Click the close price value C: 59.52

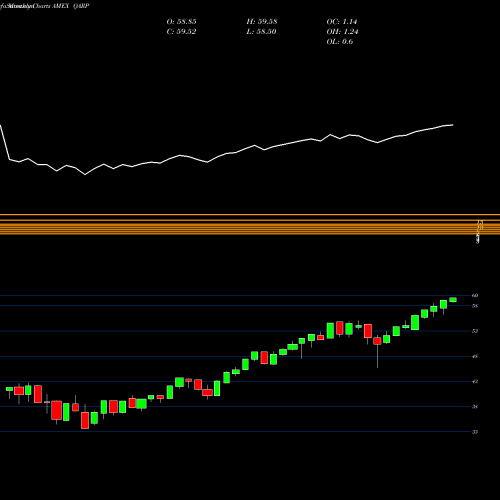pyautogui.click(x=181, y=32)
